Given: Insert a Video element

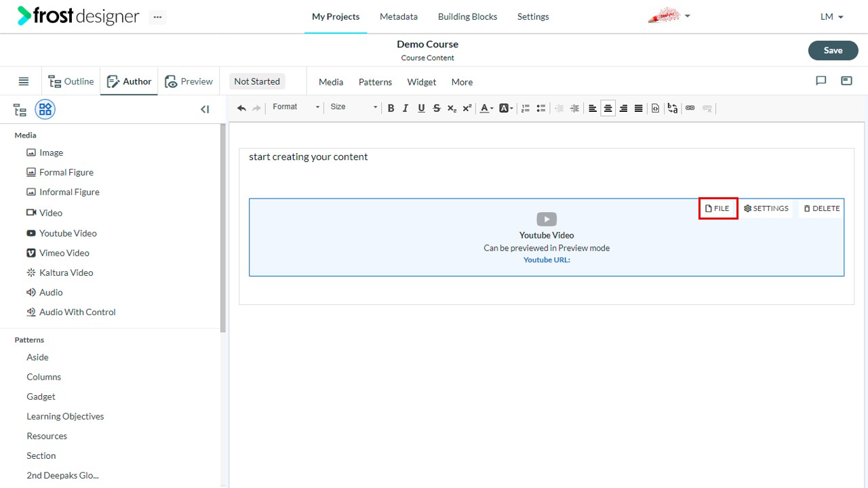Looking at the screenshot, I should pyautogui.click(x=44, y=213).
